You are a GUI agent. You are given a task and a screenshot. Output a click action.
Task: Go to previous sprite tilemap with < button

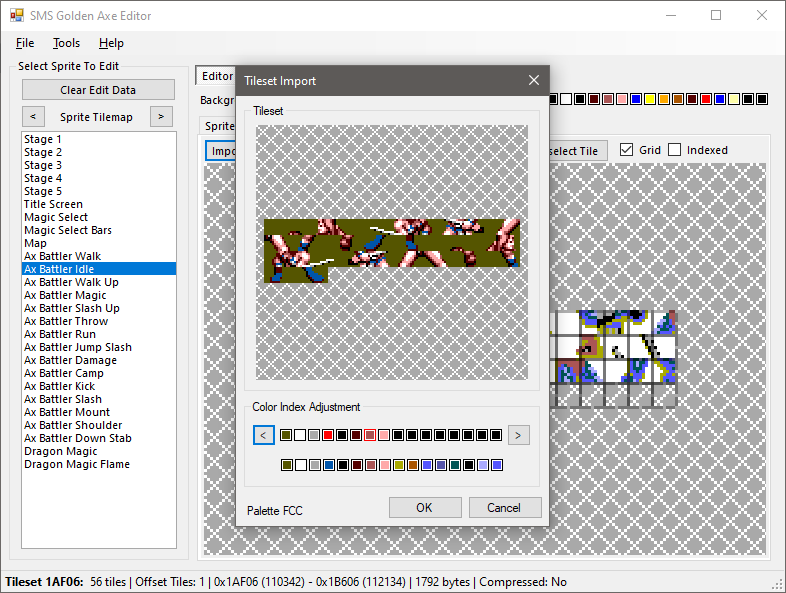pos(33,116)
